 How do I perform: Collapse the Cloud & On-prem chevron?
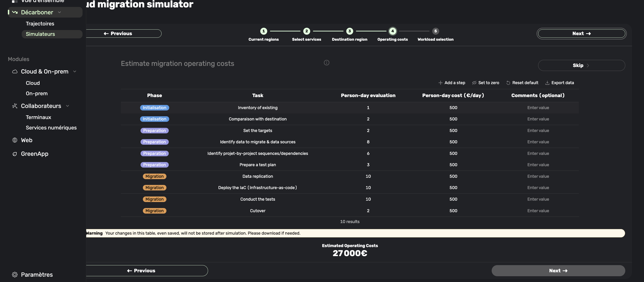tap(74, 71)
